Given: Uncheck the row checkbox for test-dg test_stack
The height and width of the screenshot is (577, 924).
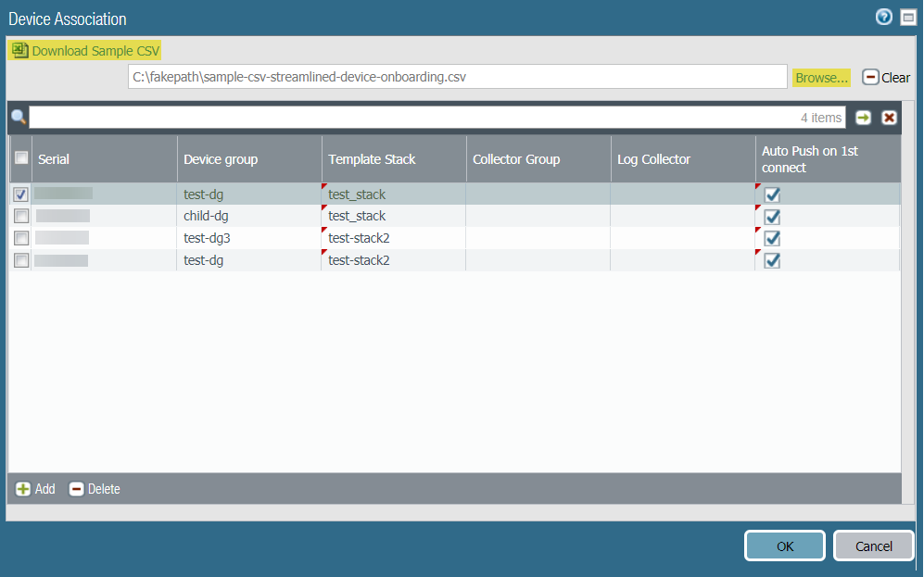Looking at the screenshot, I should click(20, 194).
